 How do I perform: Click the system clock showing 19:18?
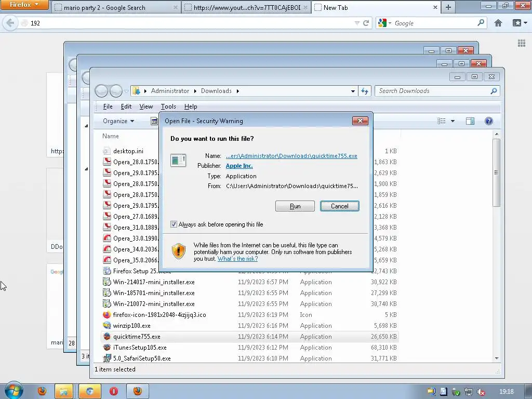507,392
